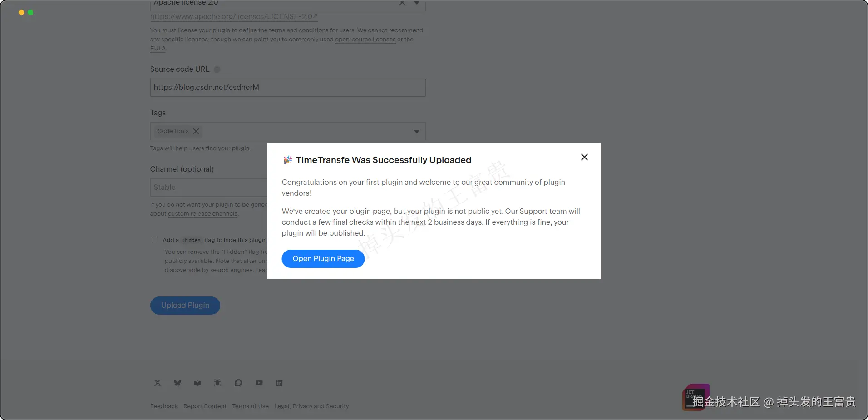Click the blog reader icon in footer
The image size is (868, 420).
tap(197, 383)
